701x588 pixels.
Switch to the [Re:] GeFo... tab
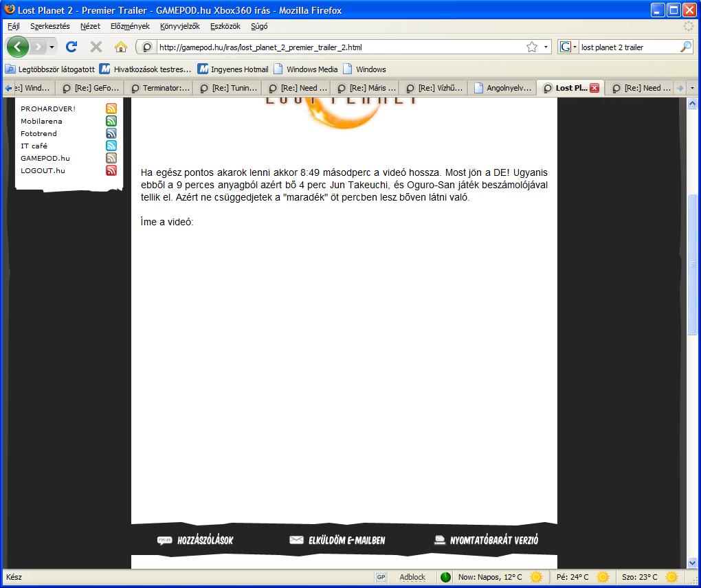pos(90,88)
